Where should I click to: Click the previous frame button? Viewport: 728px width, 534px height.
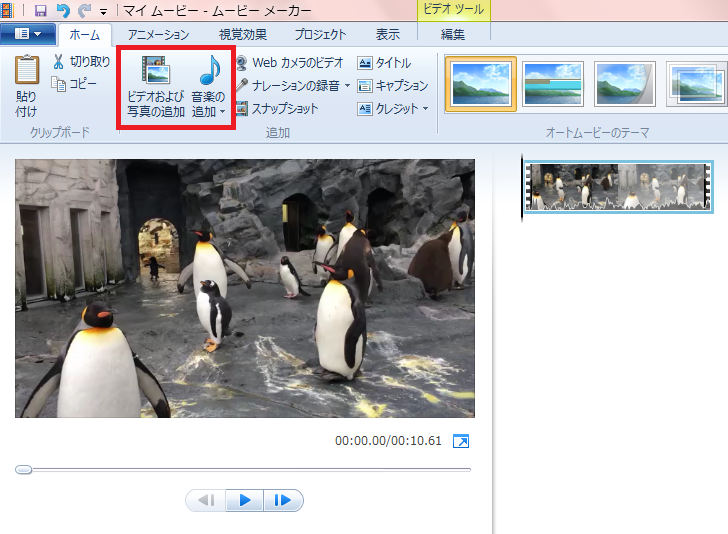point(206,500)
